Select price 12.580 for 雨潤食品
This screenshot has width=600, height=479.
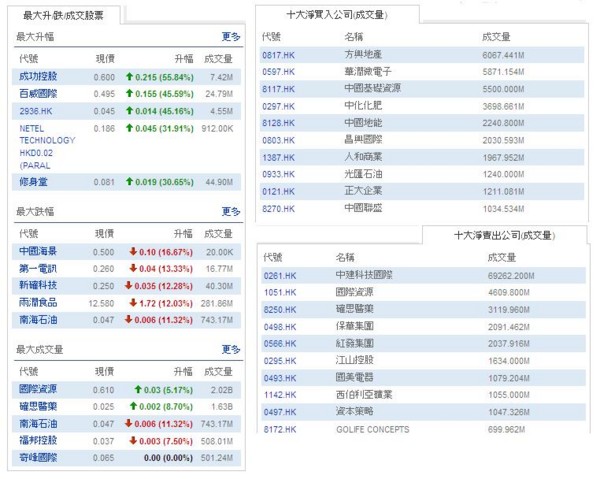[101, 303]
